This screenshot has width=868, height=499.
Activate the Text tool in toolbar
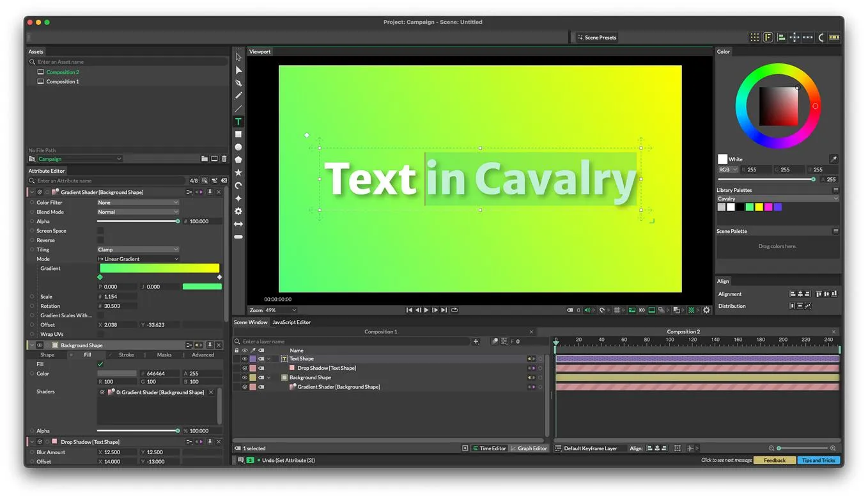click(x=238, y=122)
